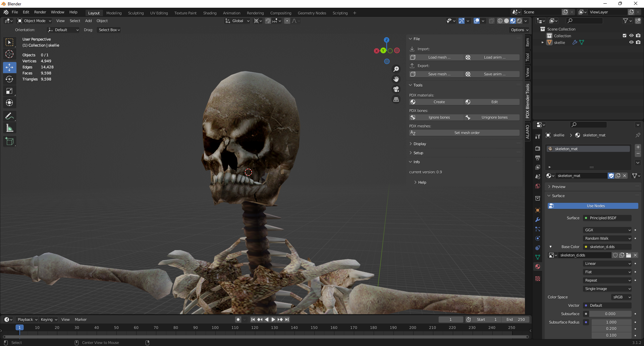Switch to the Shading workspace tab
The width and height of the screenshot is (644, 346).
(x=210, y=13)
